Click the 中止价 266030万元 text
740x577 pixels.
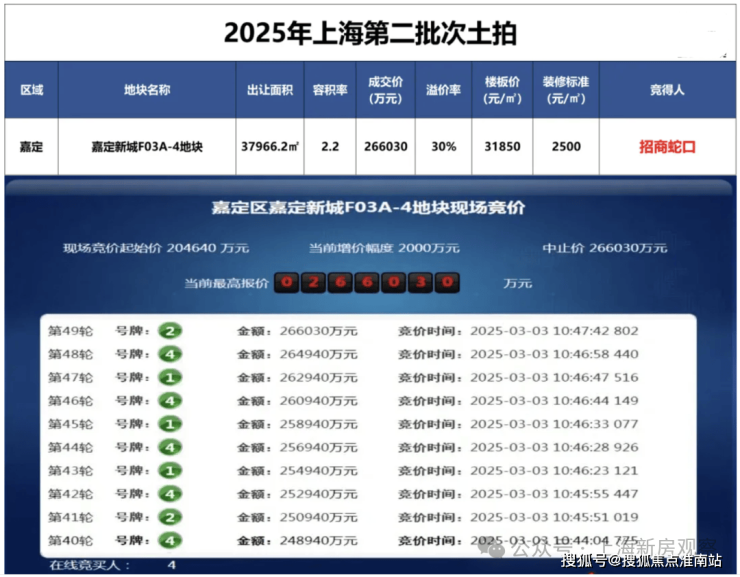pos(604,247)
